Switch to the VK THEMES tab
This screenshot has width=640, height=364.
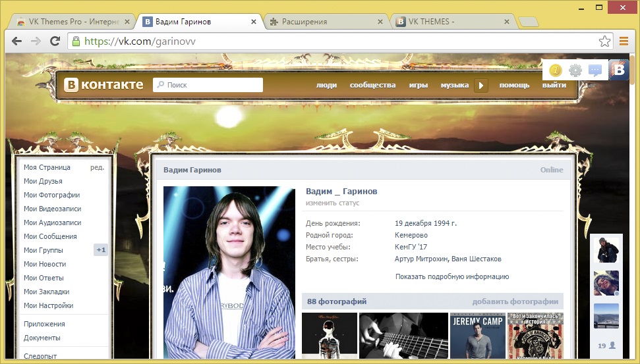tap(452, 22)
